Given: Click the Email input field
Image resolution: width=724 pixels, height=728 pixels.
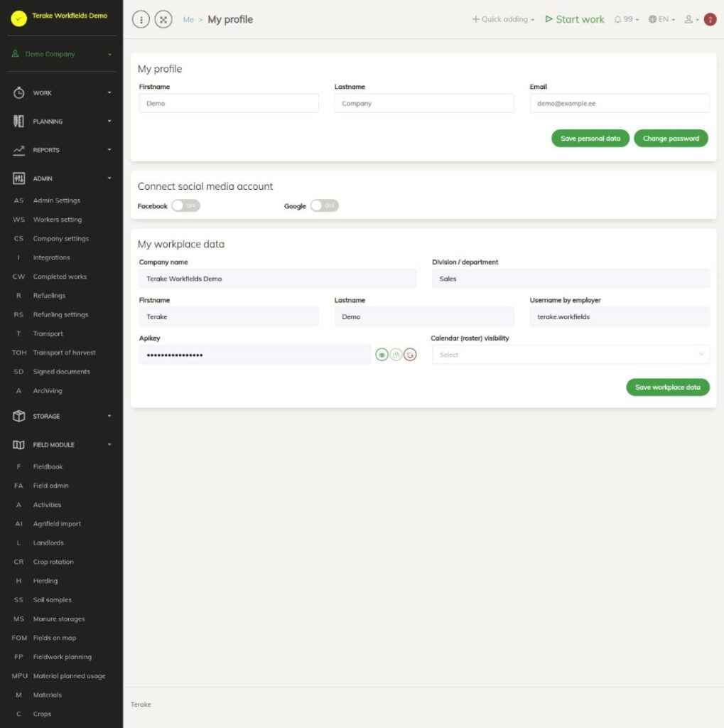Looking at the screenshot, I should coord(620,104).
